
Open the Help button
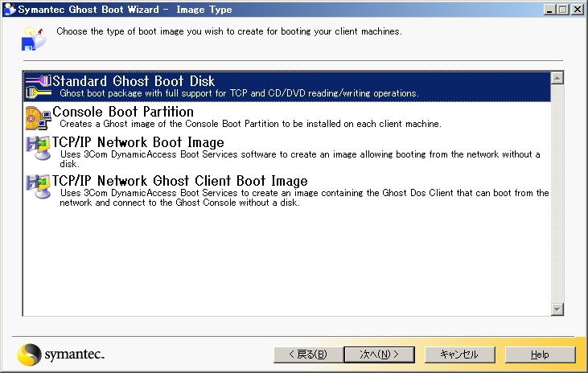coord(540,355)
